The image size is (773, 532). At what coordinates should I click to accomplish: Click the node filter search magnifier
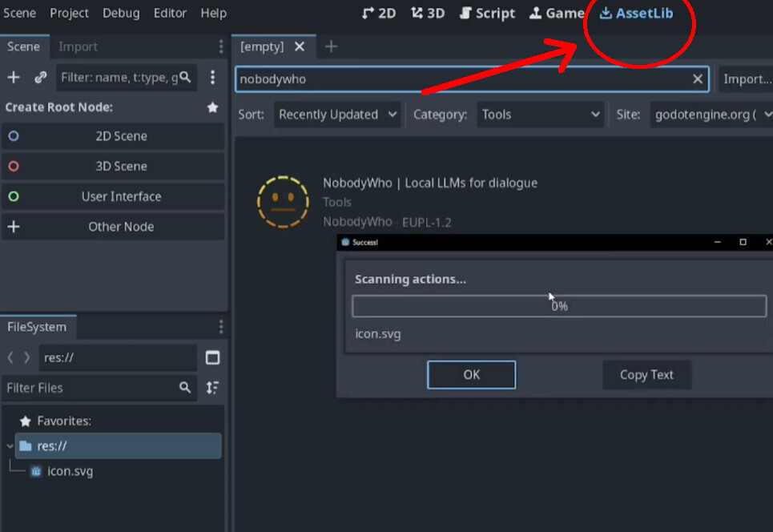[185, 77]
